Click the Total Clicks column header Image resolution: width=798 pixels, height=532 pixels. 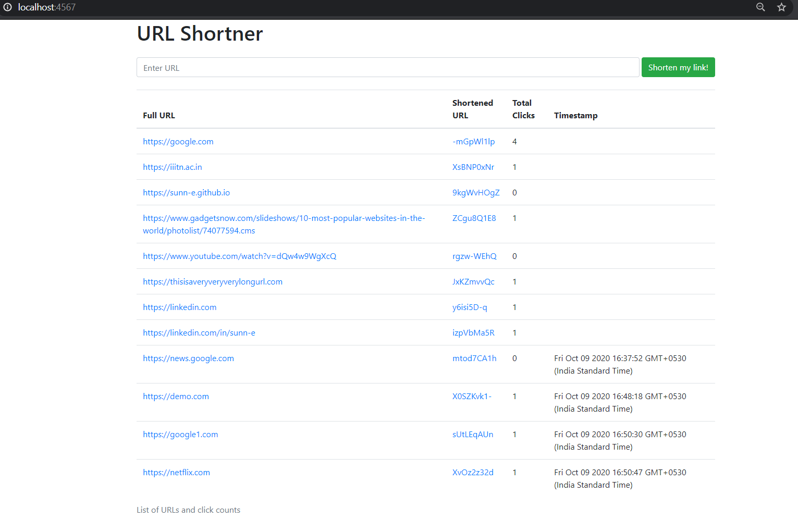click(x=523, y=109)
